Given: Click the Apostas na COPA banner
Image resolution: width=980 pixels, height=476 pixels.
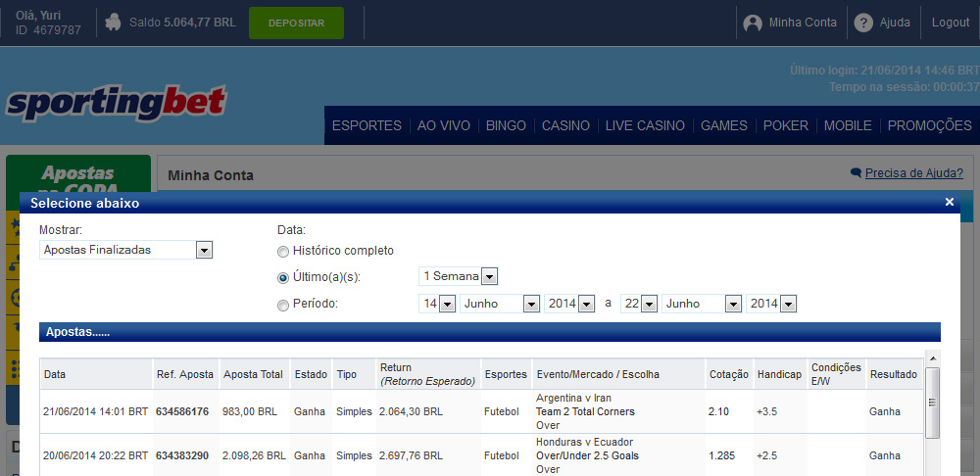Looking at the screenshot, I should (78, 181).
